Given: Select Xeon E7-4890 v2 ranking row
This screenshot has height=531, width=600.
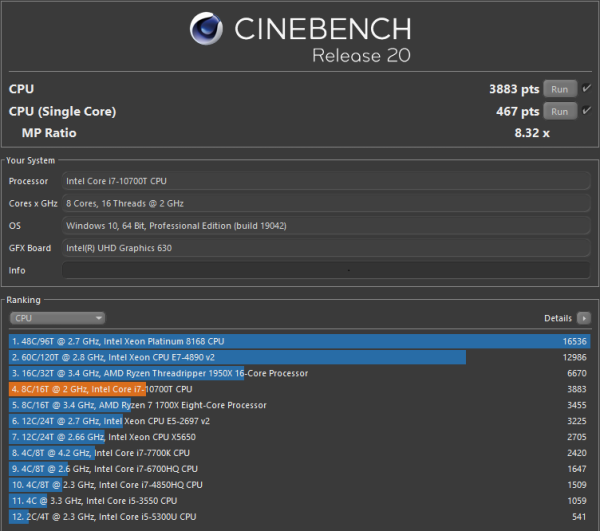Looking at the screenshot, I should point(300,357).
